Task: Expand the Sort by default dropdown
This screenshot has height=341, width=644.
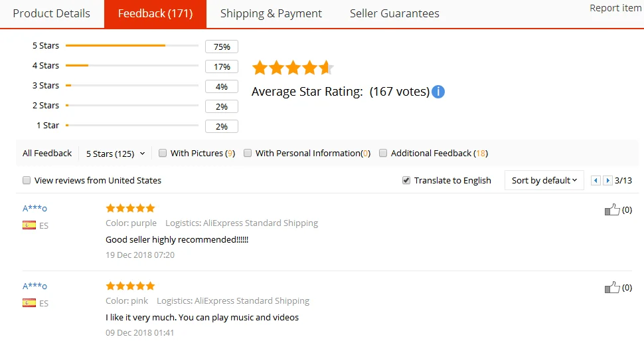Action: tap(544, 180)
